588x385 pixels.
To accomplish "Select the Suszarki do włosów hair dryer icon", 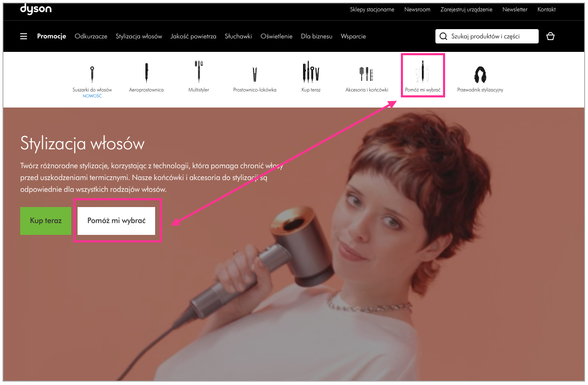I will pyautogui.click(x=92, y=74).
